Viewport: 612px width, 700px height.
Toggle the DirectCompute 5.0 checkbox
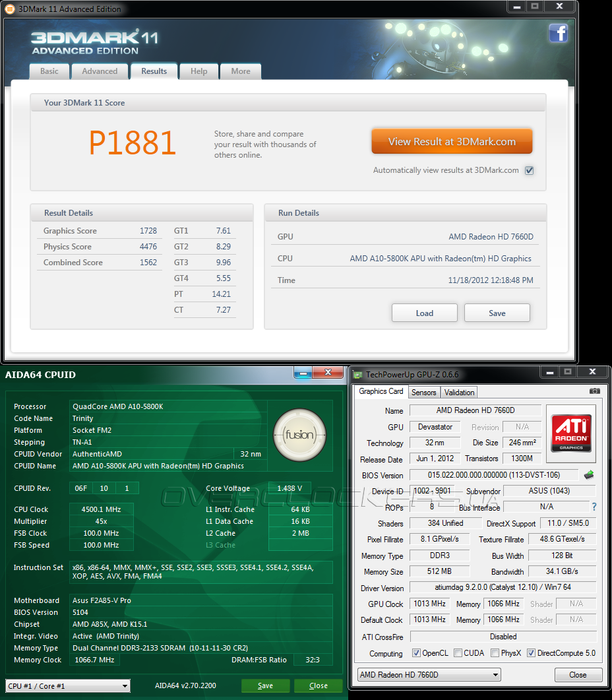pos(531,652)
